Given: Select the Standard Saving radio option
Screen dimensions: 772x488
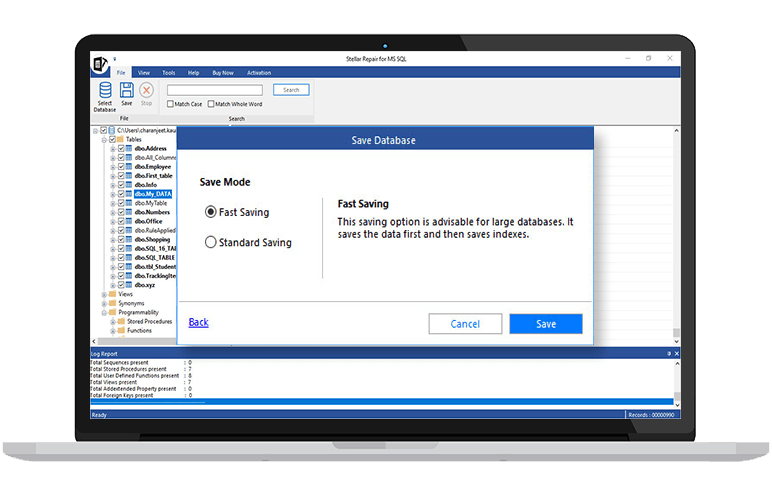Looking at the screenshot, I should [210, 242].
